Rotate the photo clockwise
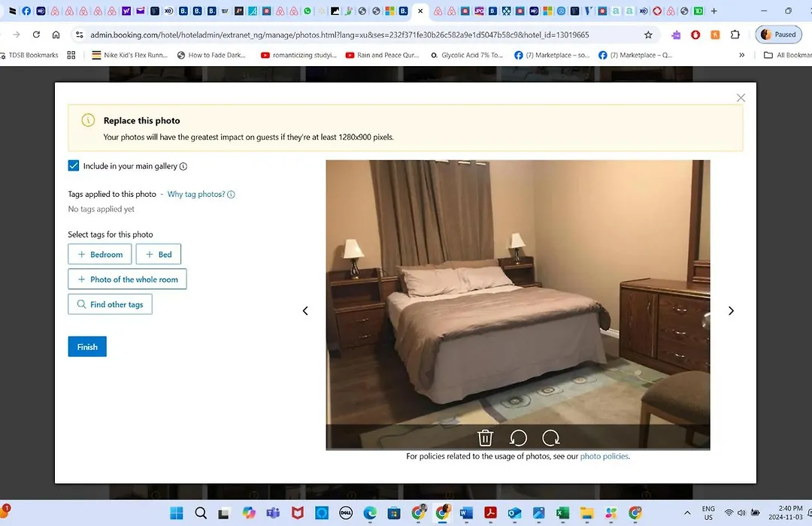 [x=551, y=438]
